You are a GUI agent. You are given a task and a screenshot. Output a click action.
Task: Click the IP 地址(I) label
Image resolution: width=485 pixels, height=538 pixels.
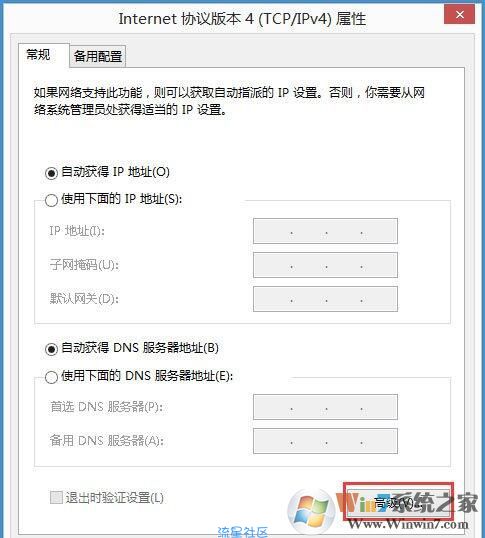pyautogui.click(x=77, y=231)
